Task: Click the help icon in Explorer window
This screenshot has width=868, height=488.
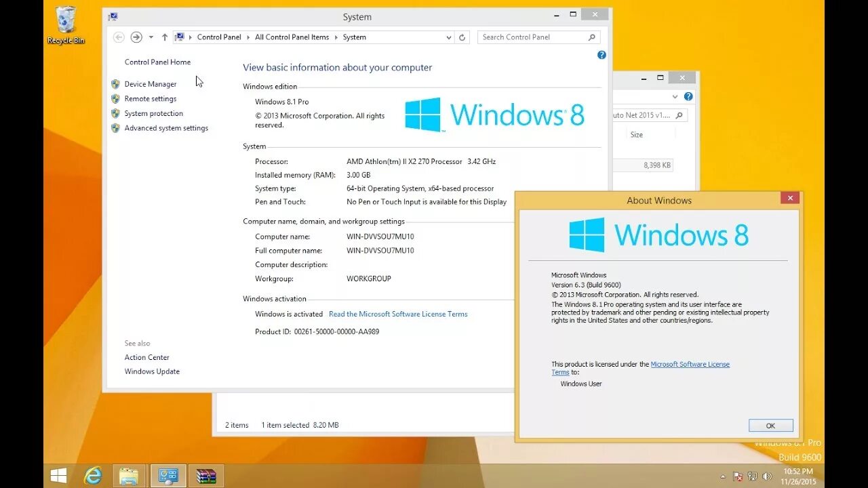Action: 688,96
